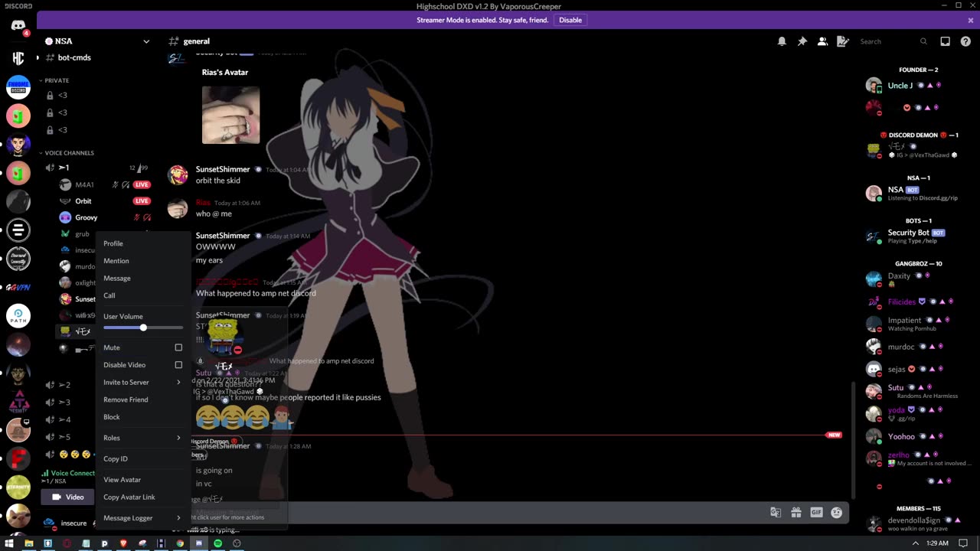
Task: Toggle the Disable Video checkbox
Action: [x=178, y=365]
